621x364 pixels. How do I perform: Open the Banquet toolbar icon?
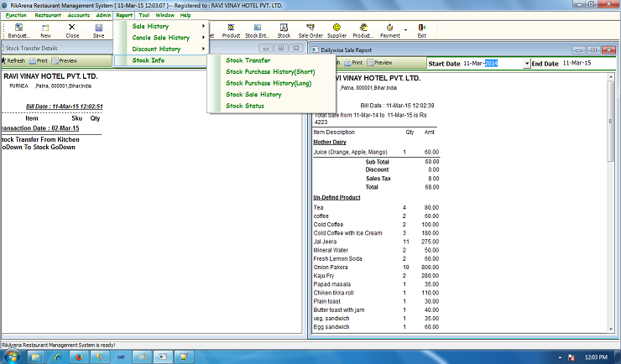point(18,30)
